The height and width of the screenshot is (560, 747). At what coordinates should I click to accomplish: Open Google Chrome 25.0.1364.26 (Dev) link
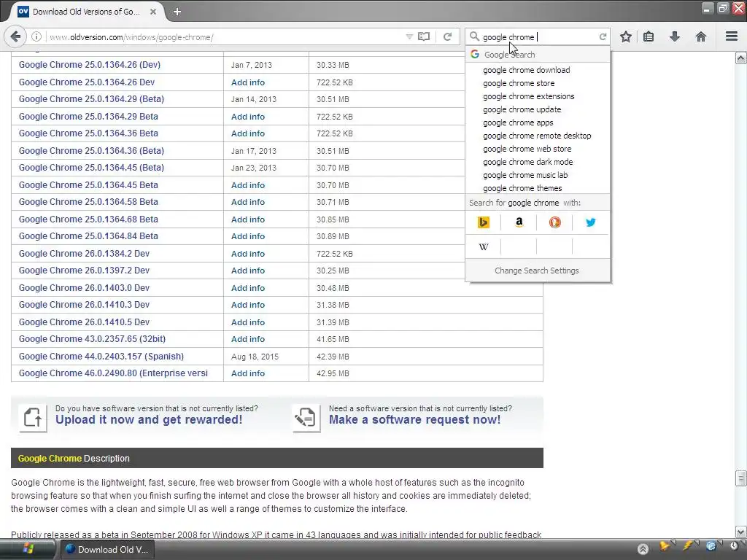tap(90, 65)
